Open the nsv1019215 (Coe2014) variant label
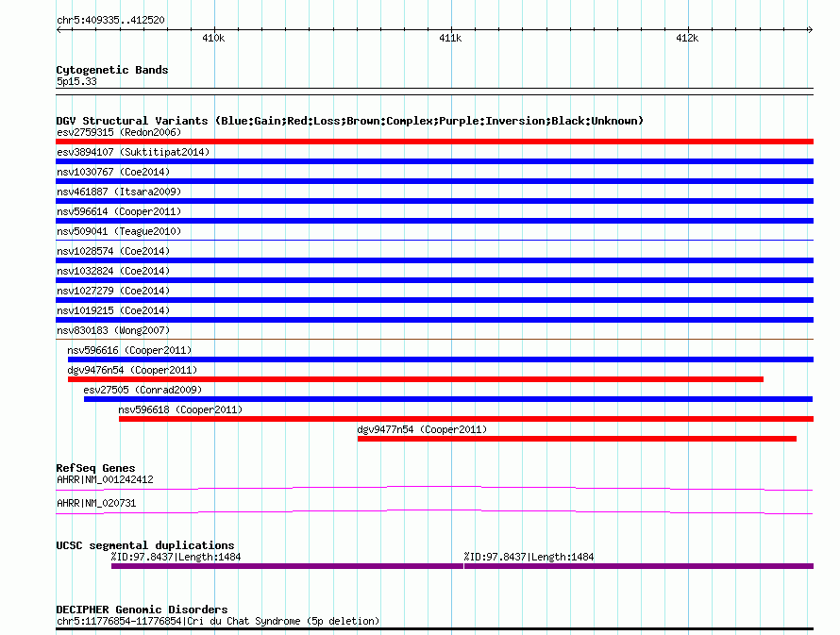The image size is (840, 635). (x=113, y=310)
